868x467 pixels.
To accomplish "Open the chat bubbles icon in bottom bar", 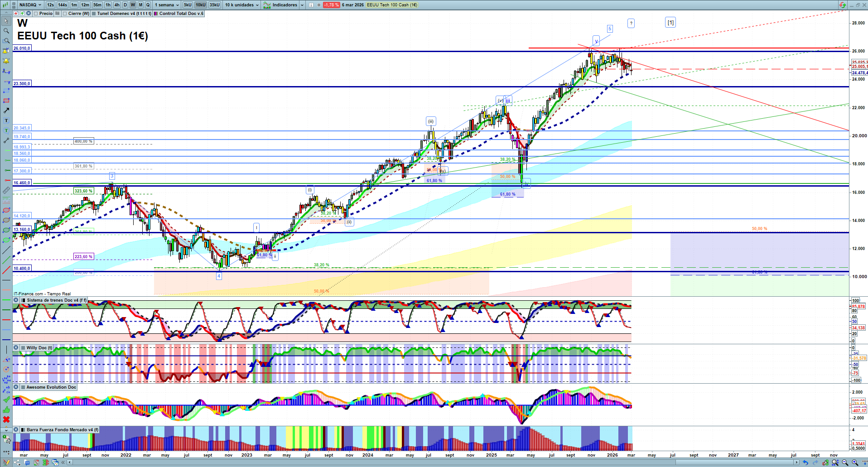I will (27, 462).
